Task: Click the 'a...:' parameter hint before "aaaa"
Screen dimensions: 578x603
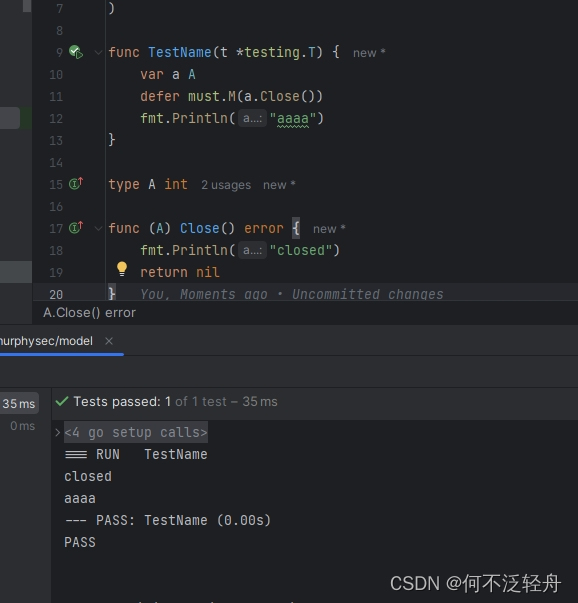Action: [252, 118]
